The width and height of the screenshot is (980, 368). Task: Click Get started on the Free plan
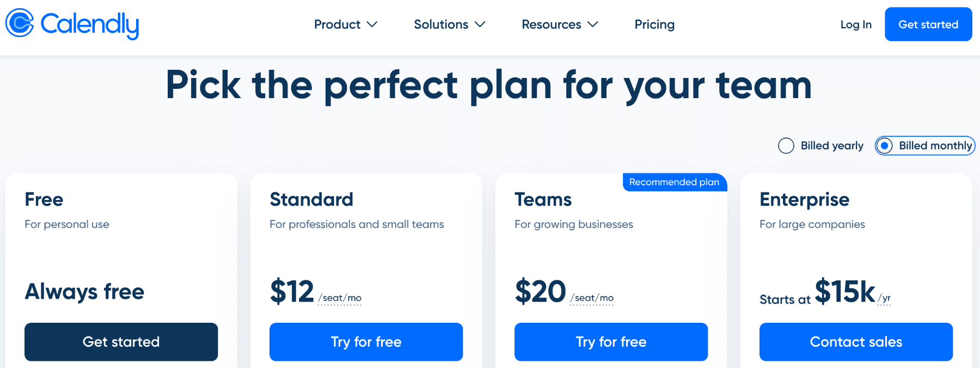click(121, 342)
